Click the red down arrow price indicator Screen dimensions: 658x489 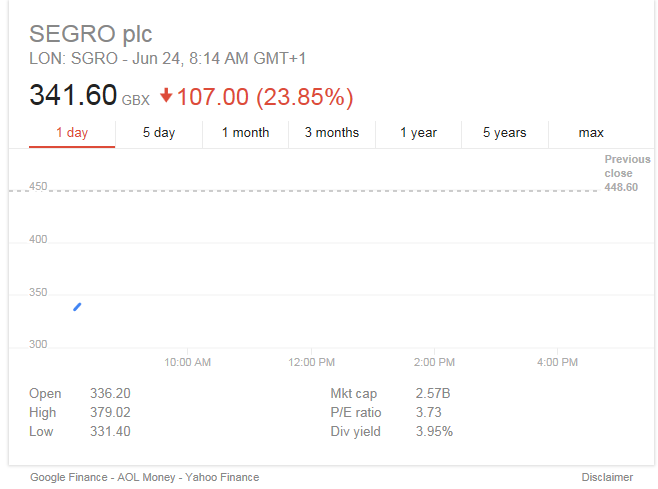click(166, 96)
